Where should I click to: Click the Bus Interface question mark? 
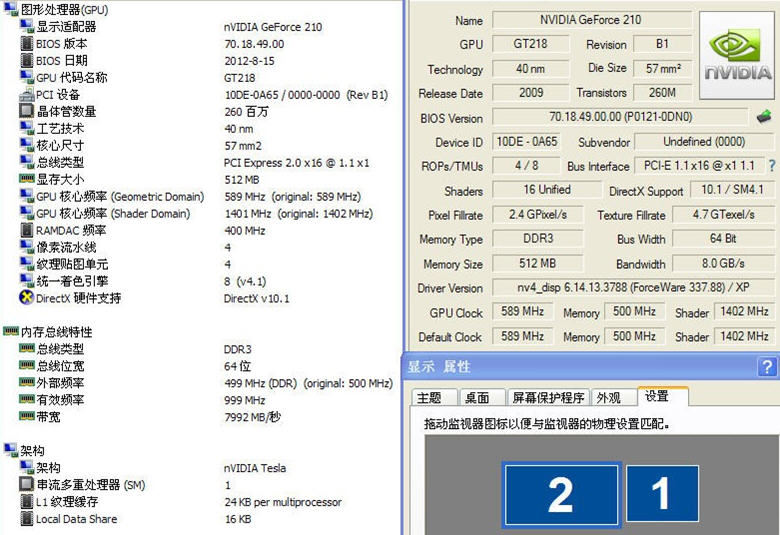[772, 166]
